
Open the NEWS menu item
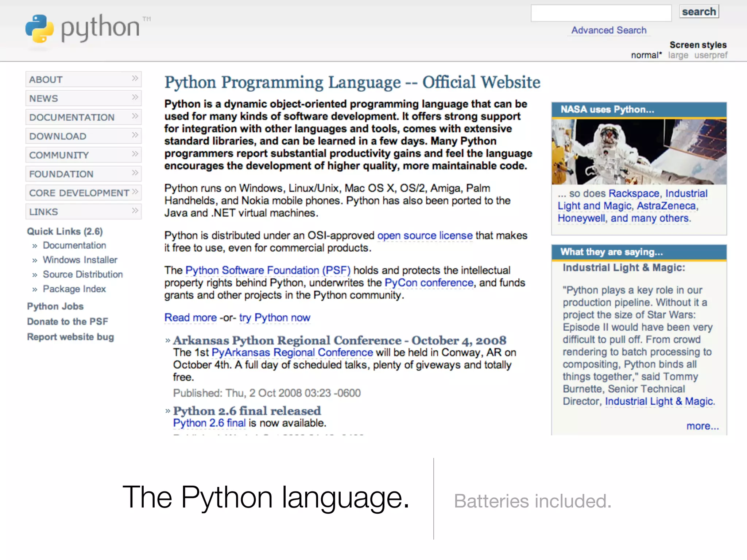(44, 98)
